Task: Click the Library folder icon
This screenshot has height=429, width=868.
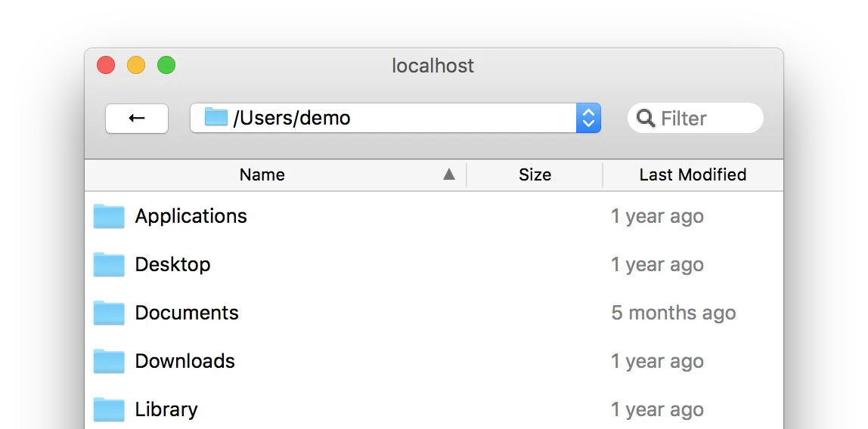Action: [x=109, y=410]
